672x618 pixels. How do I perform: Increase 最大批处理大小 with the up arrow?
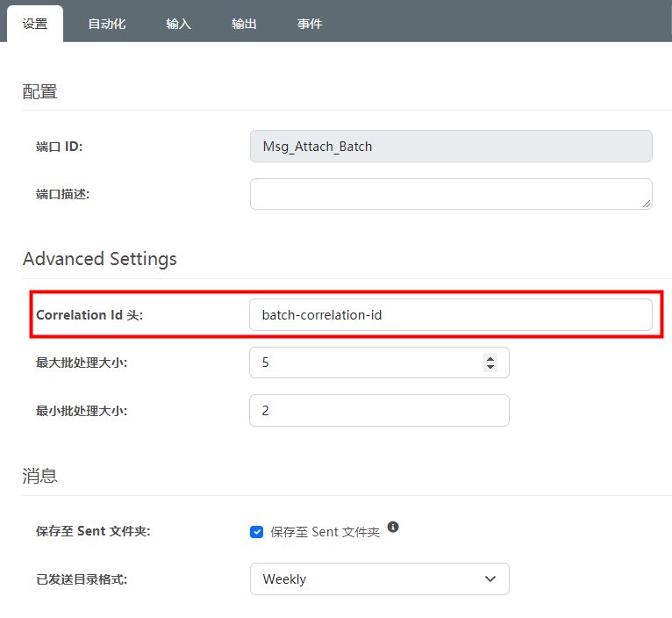coord(490,358)
